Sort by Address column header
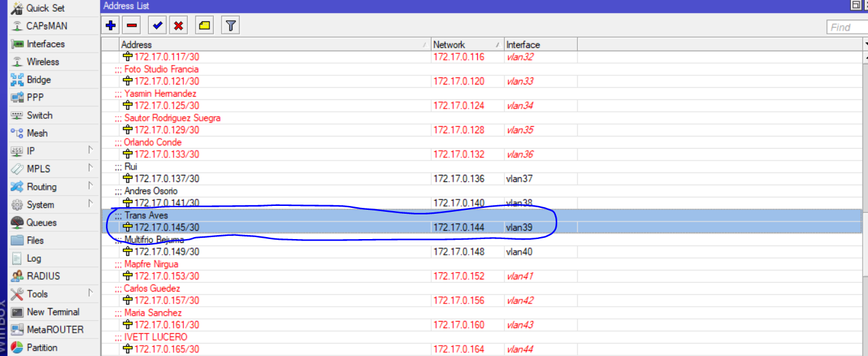The image size is (868, 356). click(275, 45)
